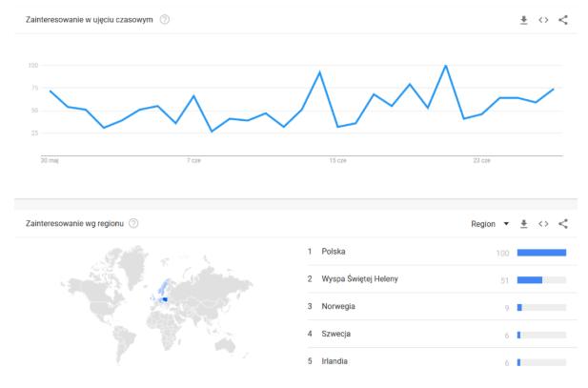Share the interest over time chart
Viewport: 588px width, 388px height.
point(563,20)
